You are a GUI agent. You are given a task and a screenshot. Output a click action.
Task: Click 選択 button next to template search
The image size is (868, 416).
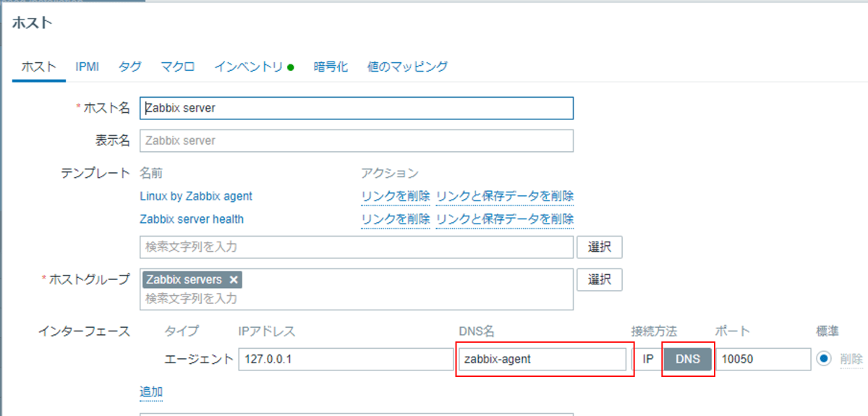click(600, 247)
